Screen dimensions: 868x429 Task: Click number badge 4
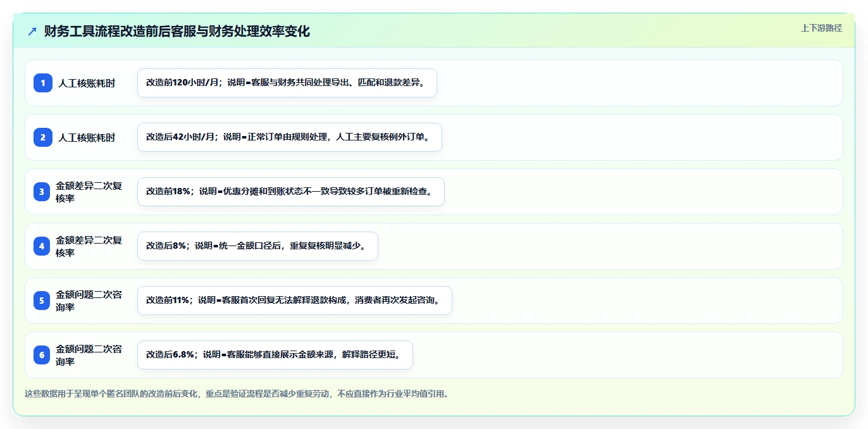(x=42, y=246)
